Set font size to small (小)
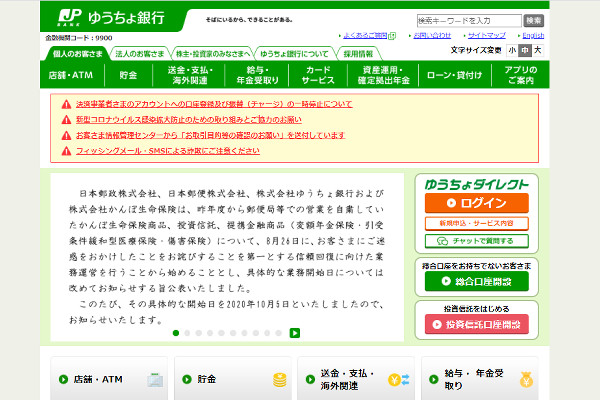 pos(512,49)
